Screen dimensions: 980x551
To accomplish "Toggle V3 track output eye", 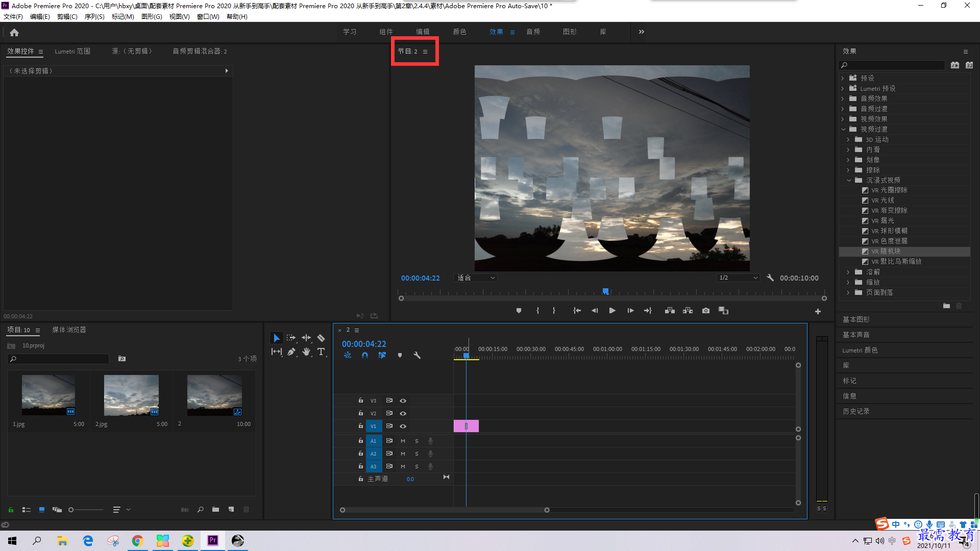I will [403, 400].
